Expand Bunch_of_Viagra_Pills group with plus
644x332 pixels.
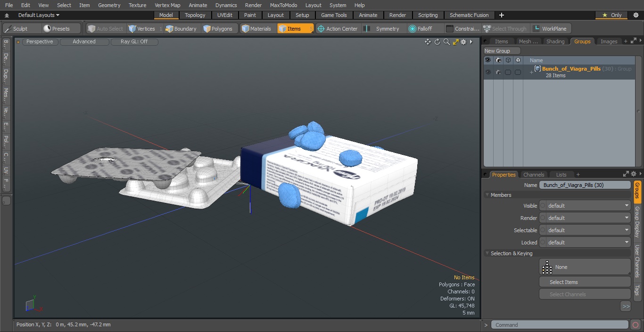[x=531, y=72]
